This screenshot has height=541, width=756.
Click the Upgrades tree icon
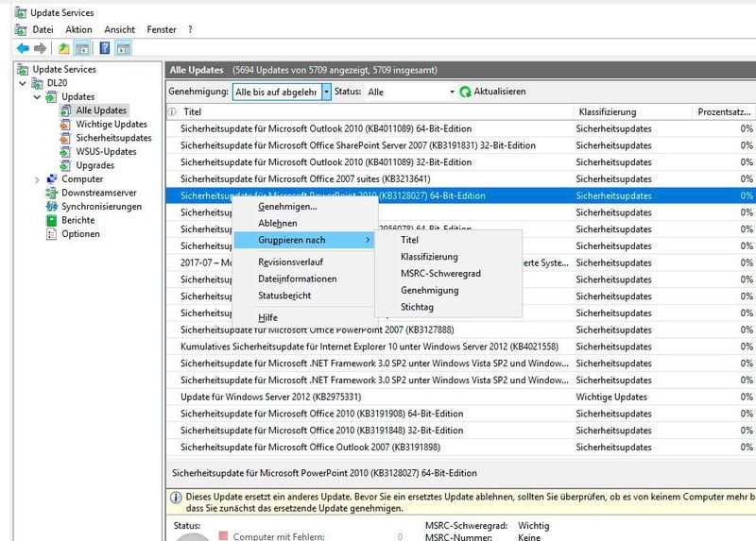coord(65,165)
